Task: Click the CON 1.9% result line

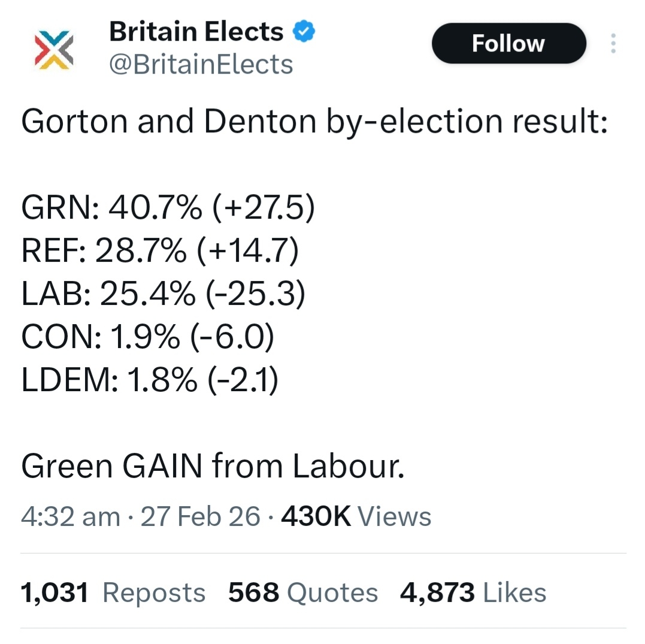Action: (147, 338)
